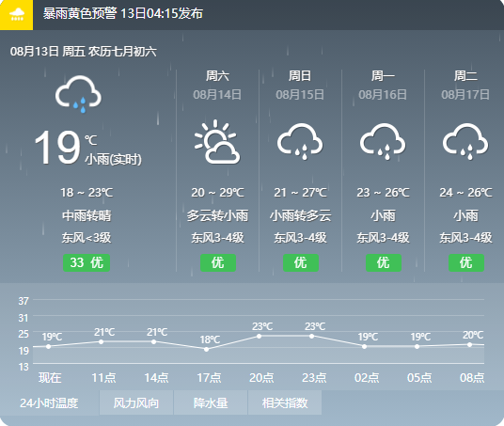Click the 小雨转多云 forecast text
The height and width of the screenshot is (426, 504).
coord(300,215)
